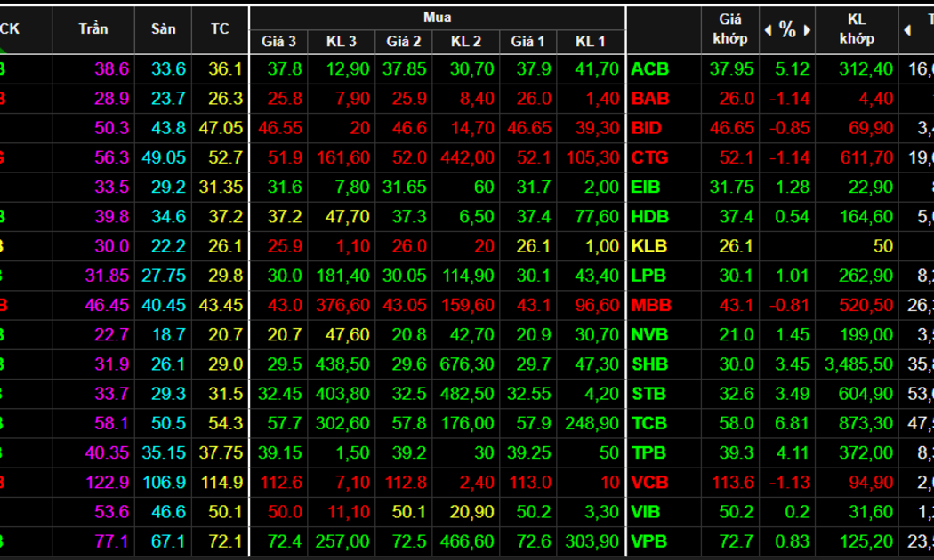Select the SHB stock symbol
Screen dimensions: 934x560
650,364
